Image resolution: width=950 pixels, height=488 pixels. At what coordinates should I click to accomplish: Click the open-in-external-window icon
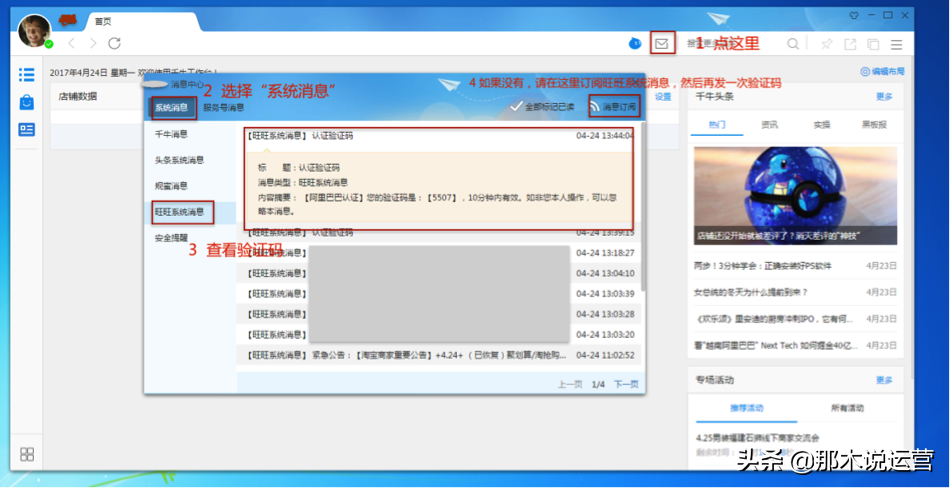(x=850, y=44)
